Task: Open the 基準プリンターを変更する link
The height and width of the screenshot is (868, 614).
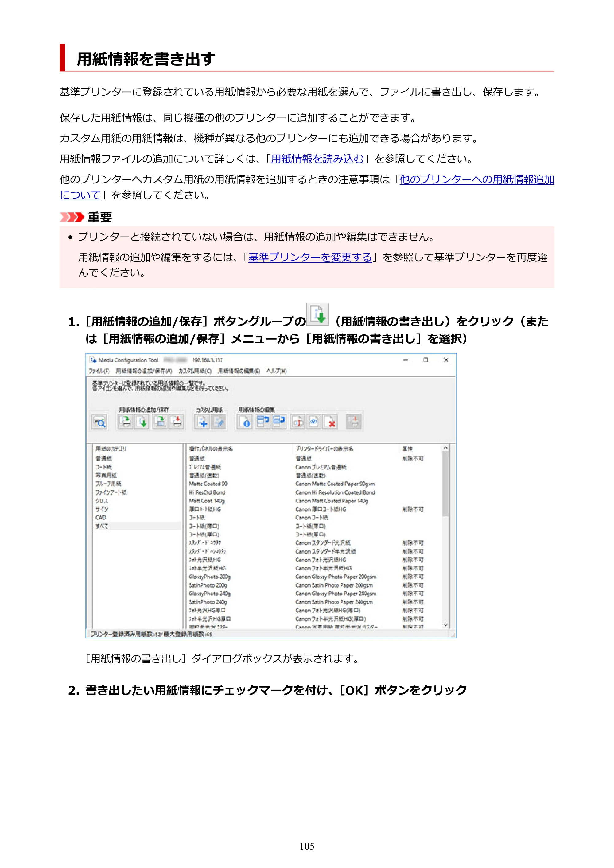Action: [x=310, y=257]
